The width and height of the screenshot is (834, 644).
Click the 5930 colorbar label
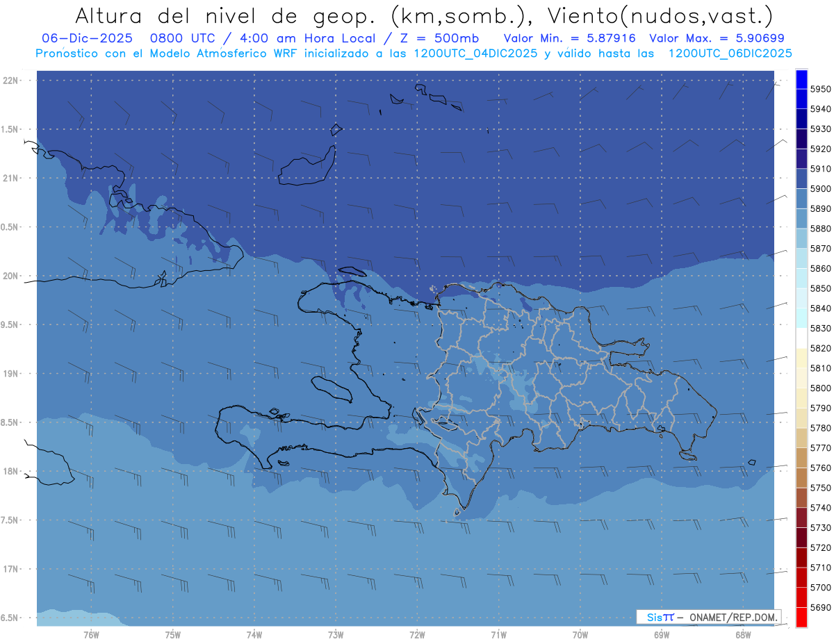[820, 129]
